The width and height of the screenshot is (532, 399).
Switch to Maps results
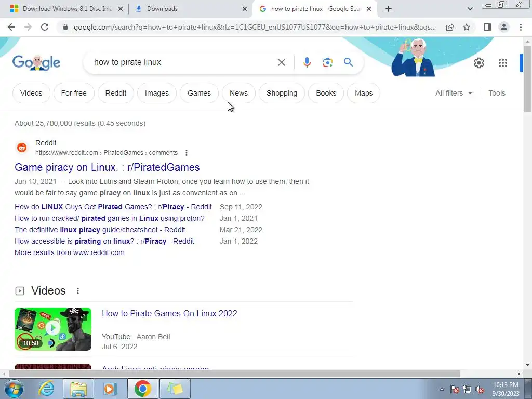point(364,93)
